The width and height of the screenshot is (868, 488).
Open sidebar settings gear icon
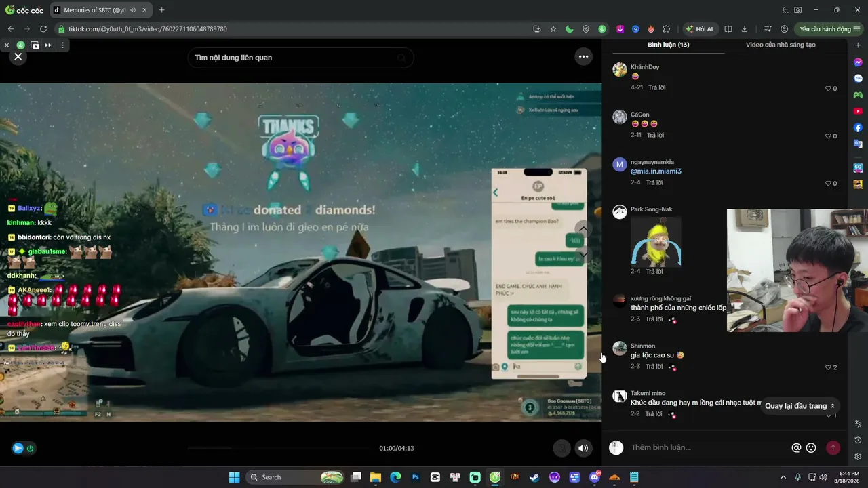coord(858,457)
